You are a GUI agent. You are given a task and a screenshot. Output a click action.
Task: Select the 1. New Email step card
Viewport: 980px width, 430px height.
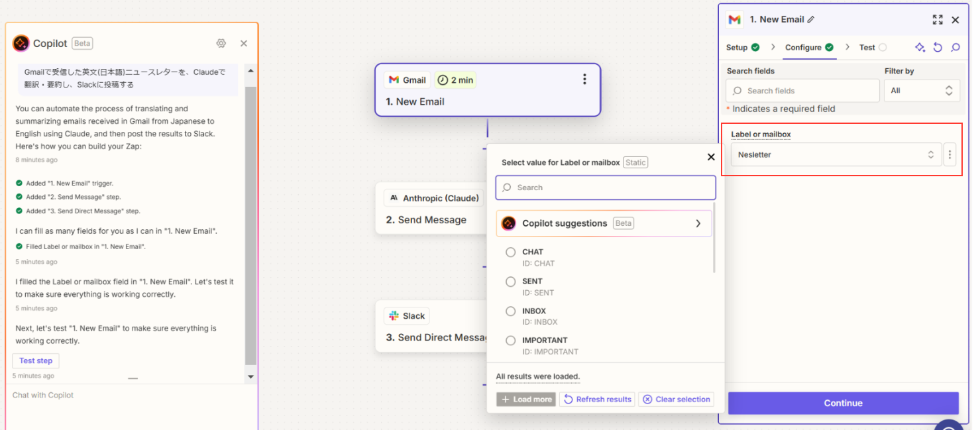[x=488, y=90]
